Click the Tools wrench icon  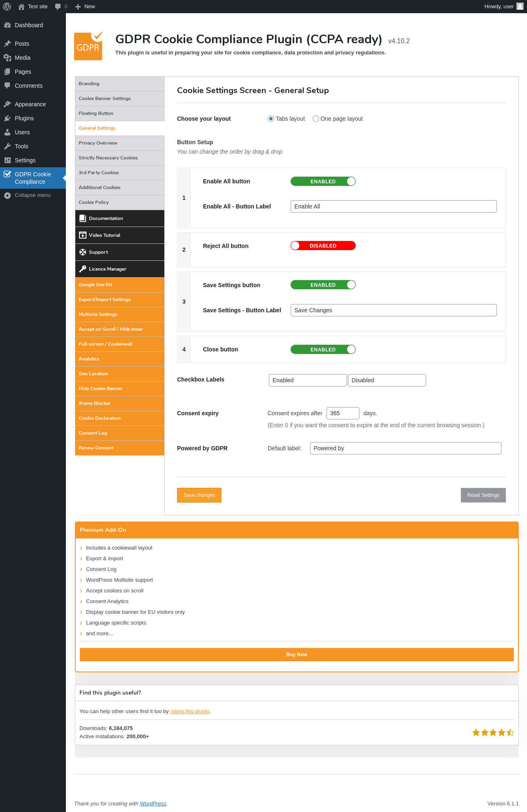7,146
